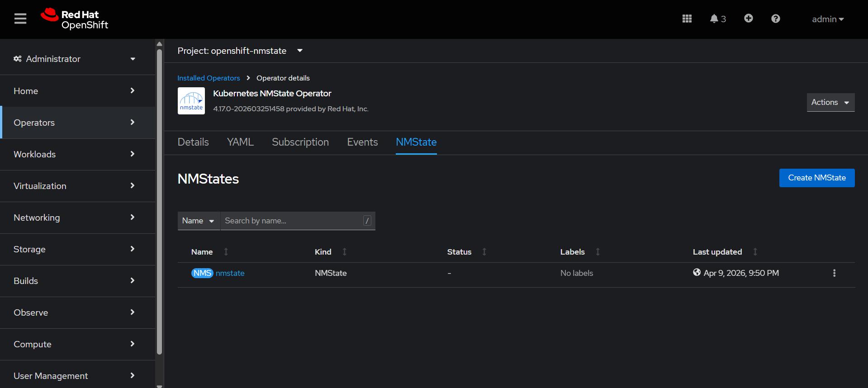The image size is (868, 388).
Task: Open the notifications bell
Action: pos(717,19)
